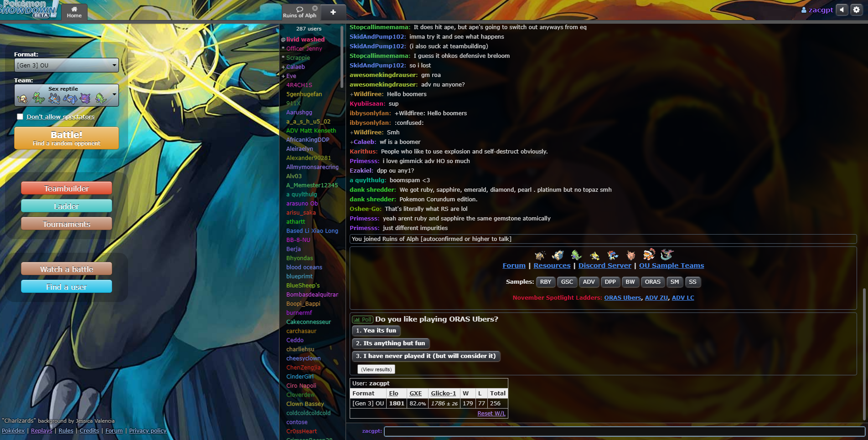The image size is (868, 440).
Task: Open the Teambuilder
Action: (67, 188)
